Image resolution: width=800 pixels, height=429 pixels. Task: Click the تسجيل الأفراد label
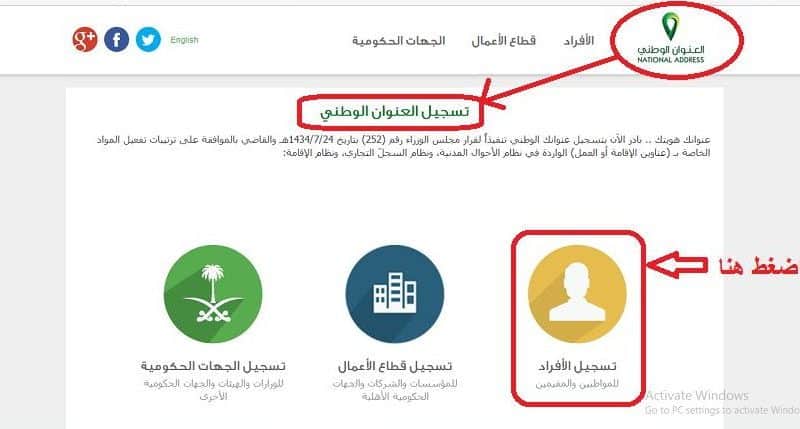[577, 366]
